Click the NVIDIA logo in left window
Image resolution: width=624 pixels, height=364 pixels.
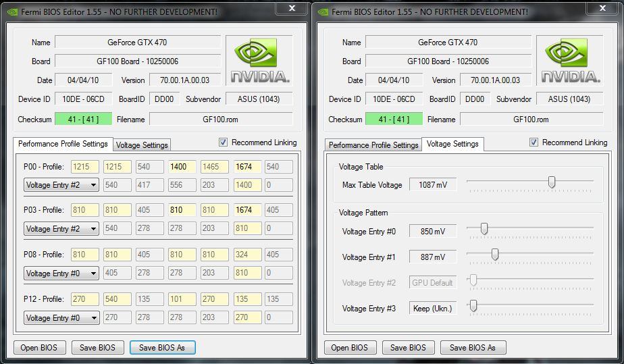point(259,61)
